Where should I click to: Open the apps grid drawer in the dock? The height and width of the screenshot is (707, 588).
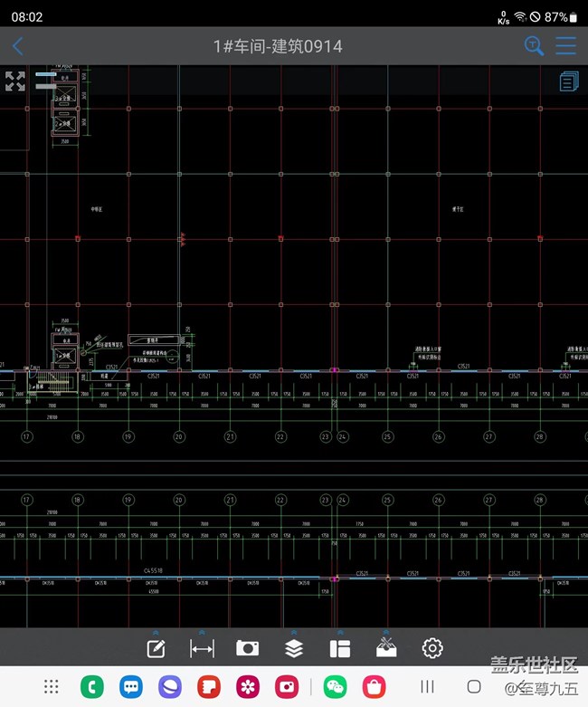tap(52, 687)
